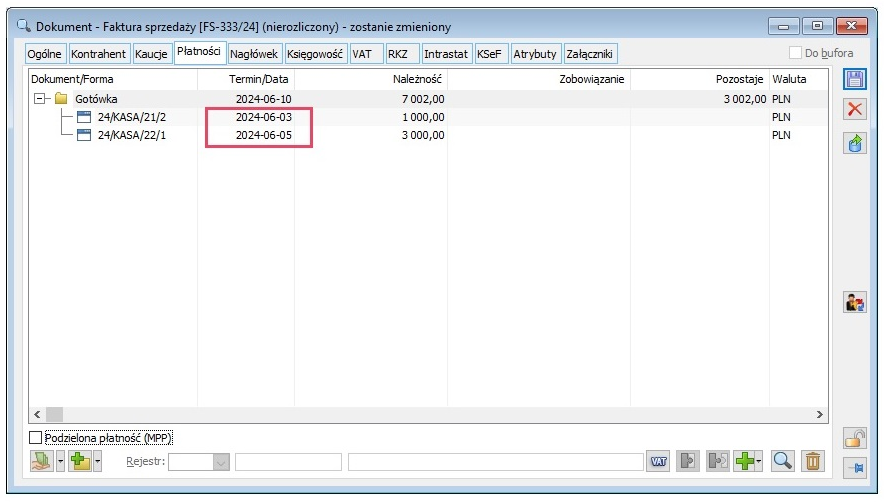Image resolution: width=884 pixels, height=502 pixels.
Task: Click the date 2024-06-10
Action: (263, 99)
